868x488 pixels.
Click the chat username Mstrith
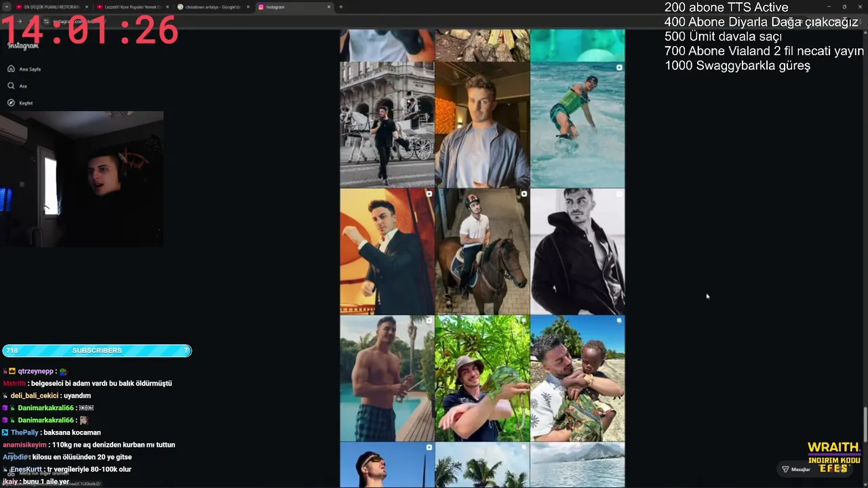click(x=14, y=384)
